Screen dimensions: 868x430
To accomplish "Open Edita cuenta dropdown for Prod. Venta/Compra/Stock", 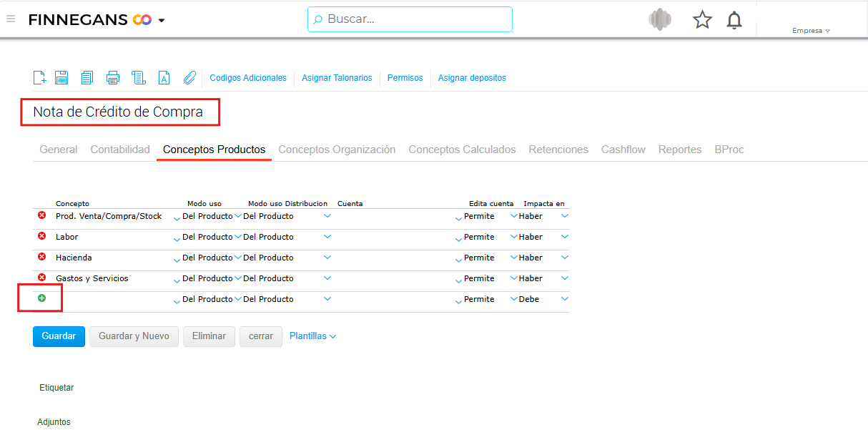I will point(513,215).
